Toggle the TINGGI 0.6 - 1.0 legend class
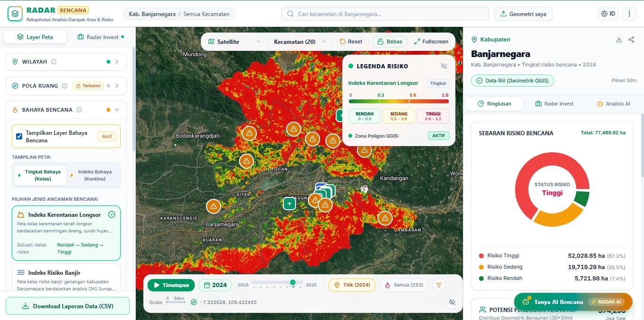 433,116
